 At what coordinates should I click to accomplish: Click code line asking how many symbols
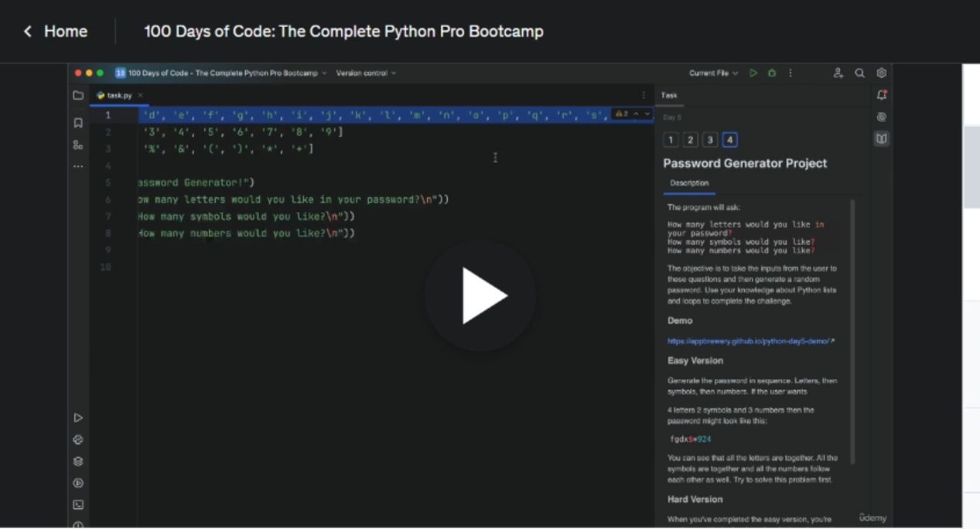pyautogui.click(x=246, y=217)
